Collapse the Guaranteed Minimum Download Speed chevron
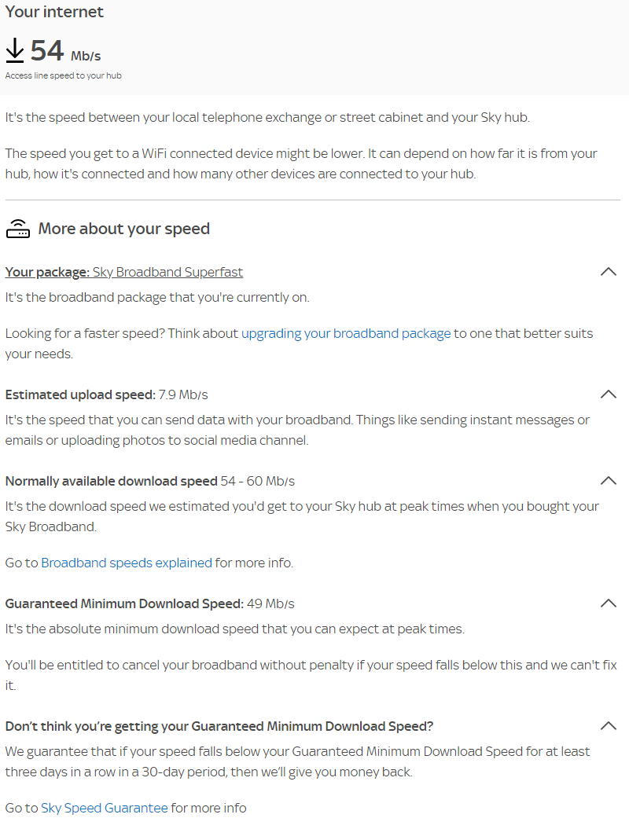 608,603
